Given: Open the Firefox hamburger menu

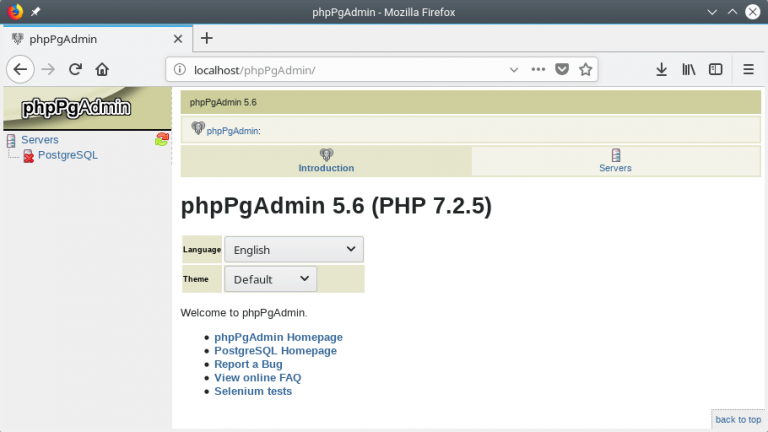Looking at the screenshot, I should pyautogui.click(x=748, y=70).
